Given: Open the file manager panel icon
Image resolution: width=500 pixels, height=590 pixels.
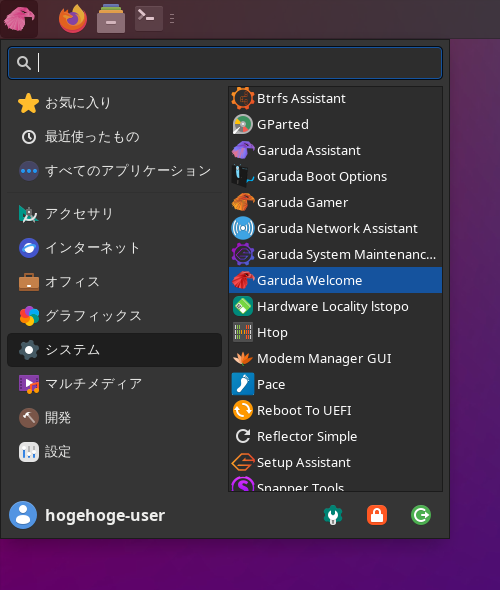Looking at the screenshot, I should (x=111, y=18).
